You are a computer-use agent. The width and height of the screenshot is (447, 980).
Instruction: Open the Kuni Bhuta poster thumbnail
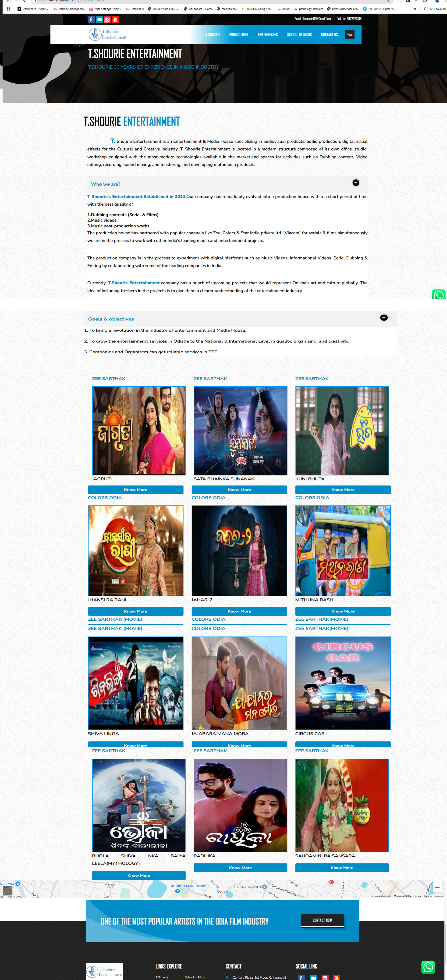click(x=342, y=431)
